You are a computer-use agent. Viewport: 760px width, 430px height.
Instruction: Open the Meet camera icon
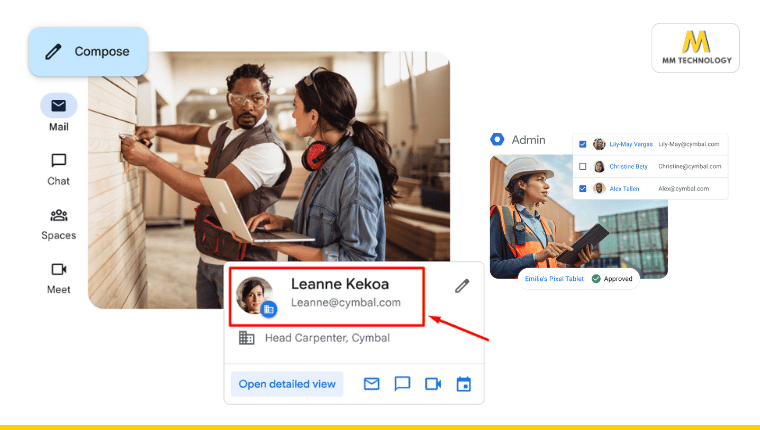point(59,269)
